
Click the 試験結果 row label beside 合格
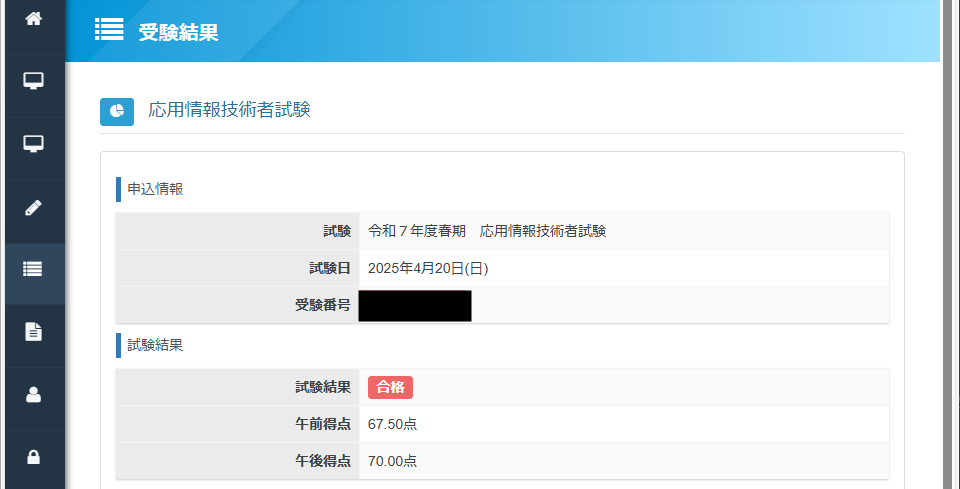[x=323, y=387]
